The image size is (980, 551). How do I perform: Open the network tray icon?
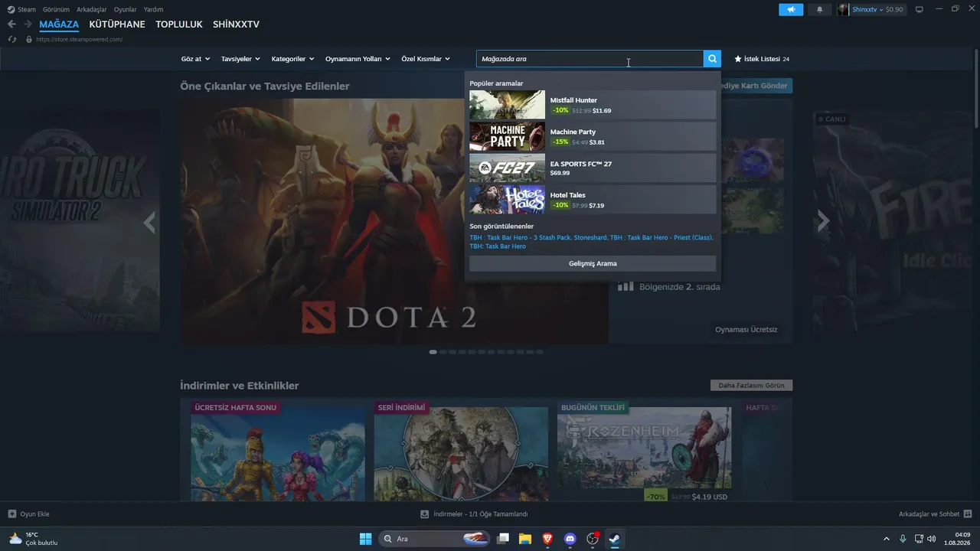tap(918, 539)
